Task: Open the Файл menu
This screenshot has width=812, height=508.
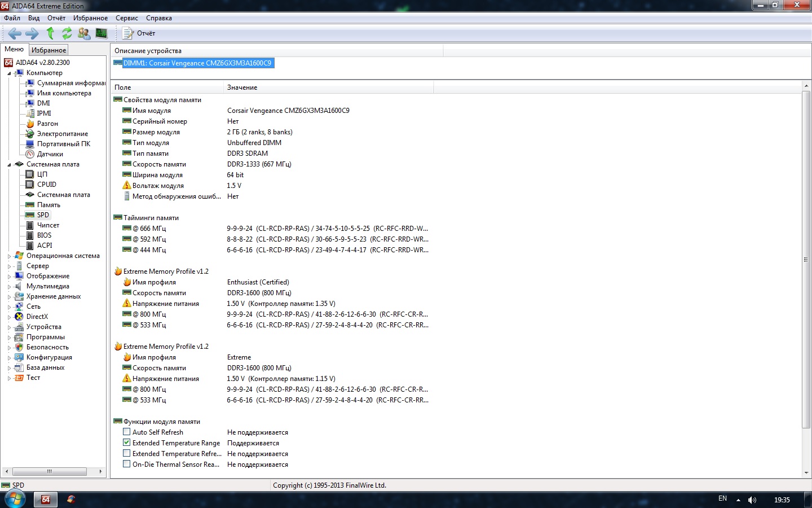Action: tap(12, 18)
